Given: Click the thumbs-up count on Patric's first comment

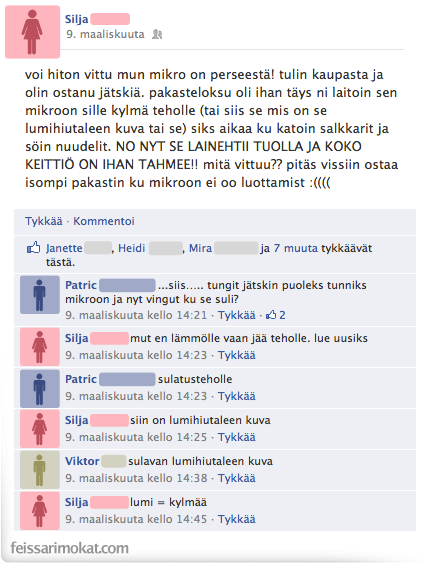Looking at the screenshot, I should 275,315.
